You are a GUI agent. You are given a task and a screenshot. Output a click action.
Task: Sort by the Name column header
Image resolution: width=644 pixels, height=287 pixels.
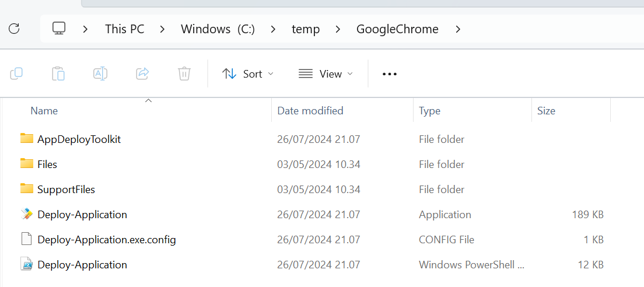(x=44, y=110)
